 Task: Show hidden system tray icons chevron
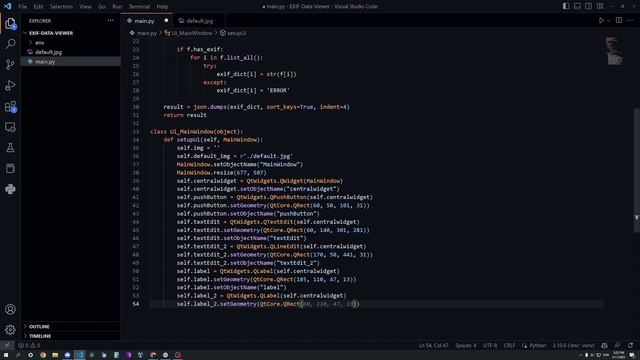[x=580, y=355]
